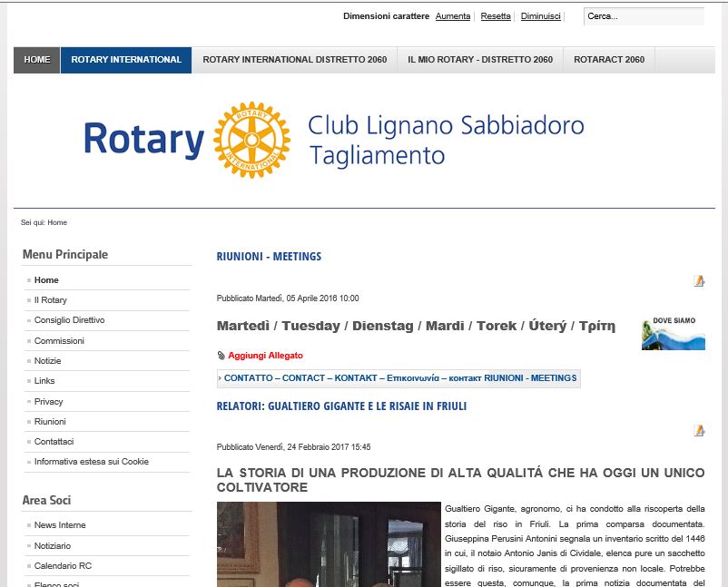
Task: Open Consiglio Direttivo in the sidebar menu
Action: click(x=69, y=320)
